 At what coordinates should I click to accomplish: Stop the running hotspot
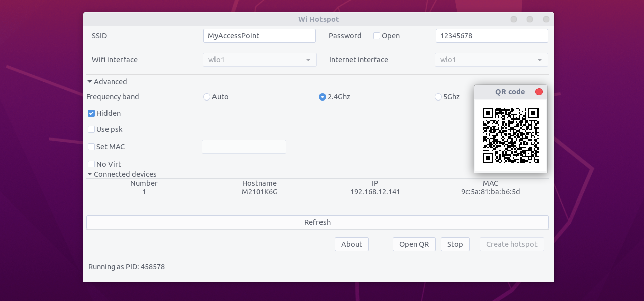455,244
